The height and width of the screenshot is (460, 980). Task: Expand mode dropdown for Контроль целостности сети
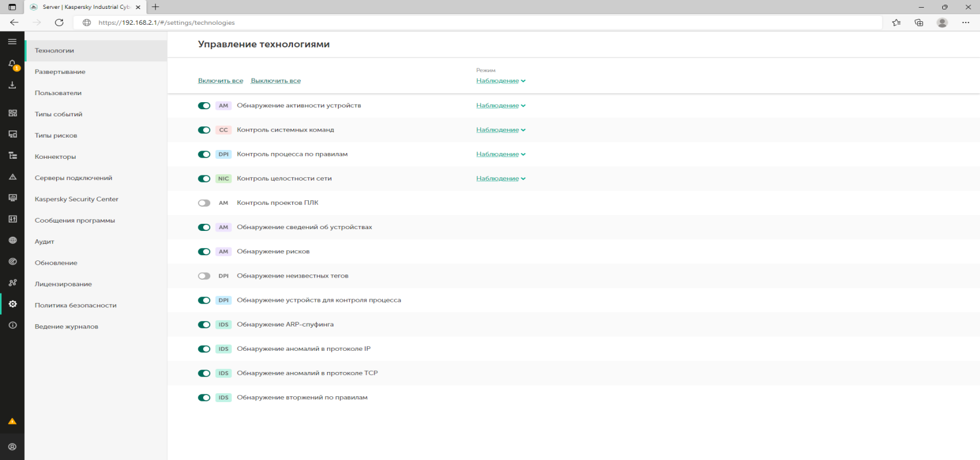(500, 179)
